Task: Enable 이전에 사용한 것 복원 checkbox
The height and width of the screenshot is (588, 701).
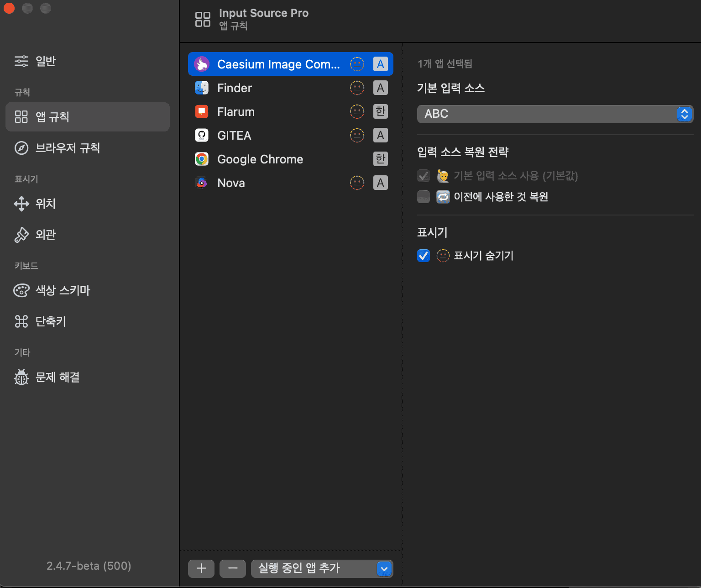Action: 424,197
